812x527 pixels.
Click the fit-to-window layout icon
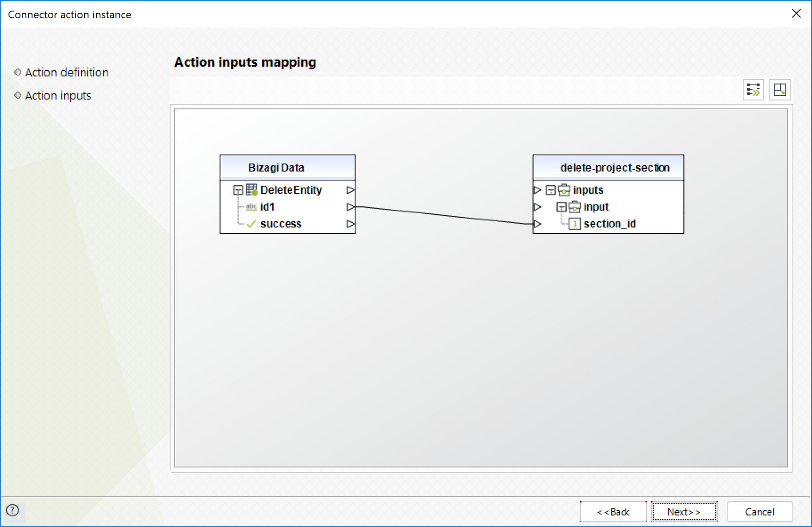[x=780, y=90]
